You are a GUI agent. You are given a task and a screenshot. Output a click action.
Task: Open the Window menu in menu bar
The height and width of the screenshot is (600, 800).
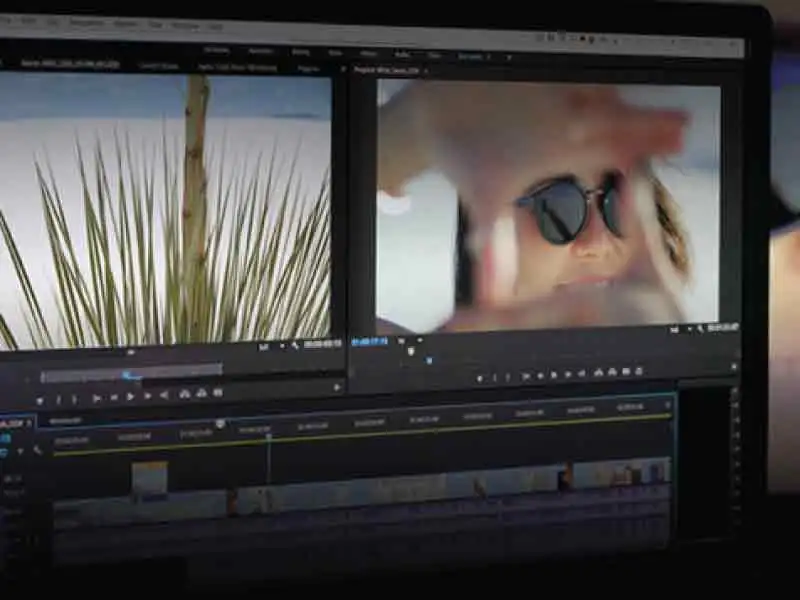point(184,24)
